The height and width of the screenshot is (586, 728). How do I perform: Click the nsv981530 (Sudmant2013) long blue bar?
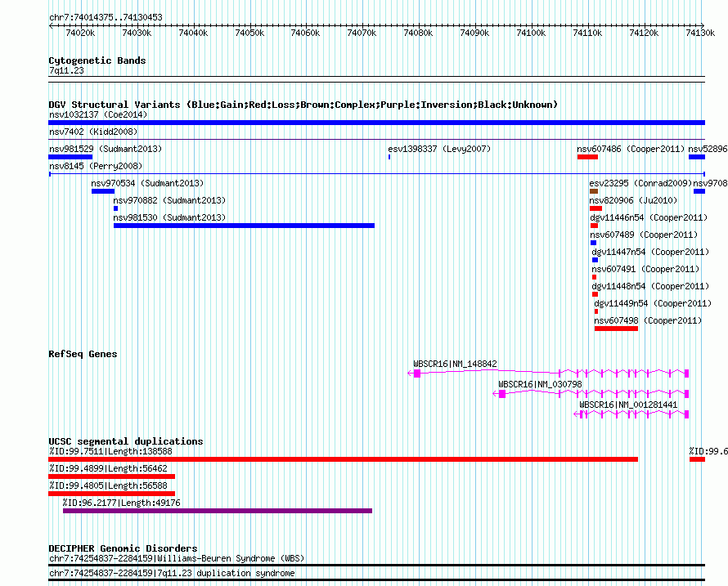coord(245,226)
